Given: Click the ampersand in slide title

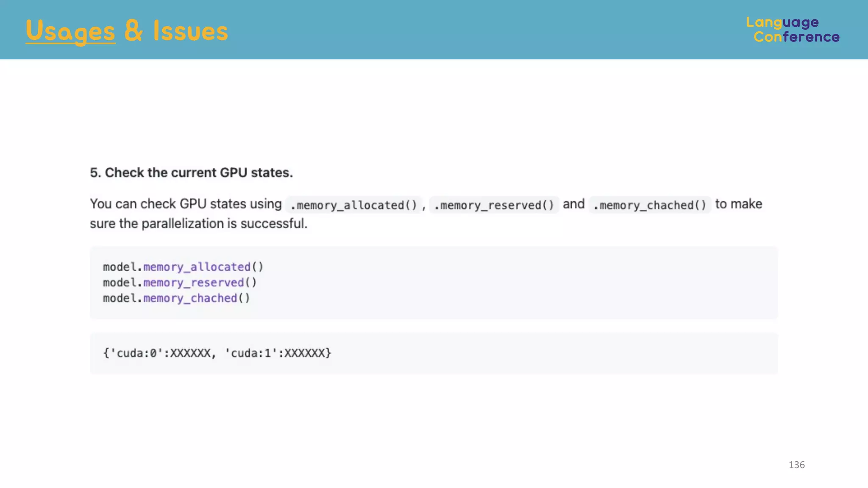Looking at the screenshot, I should (134, 31).
